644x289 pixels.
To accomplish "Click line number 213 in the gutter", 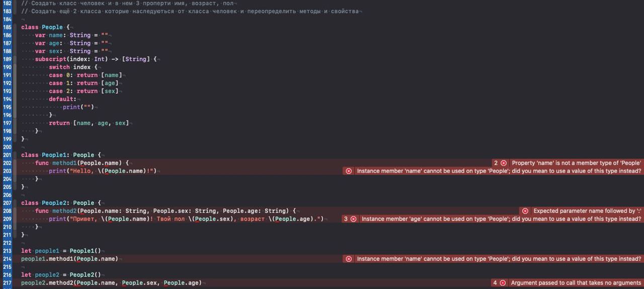I will point(7,251).
